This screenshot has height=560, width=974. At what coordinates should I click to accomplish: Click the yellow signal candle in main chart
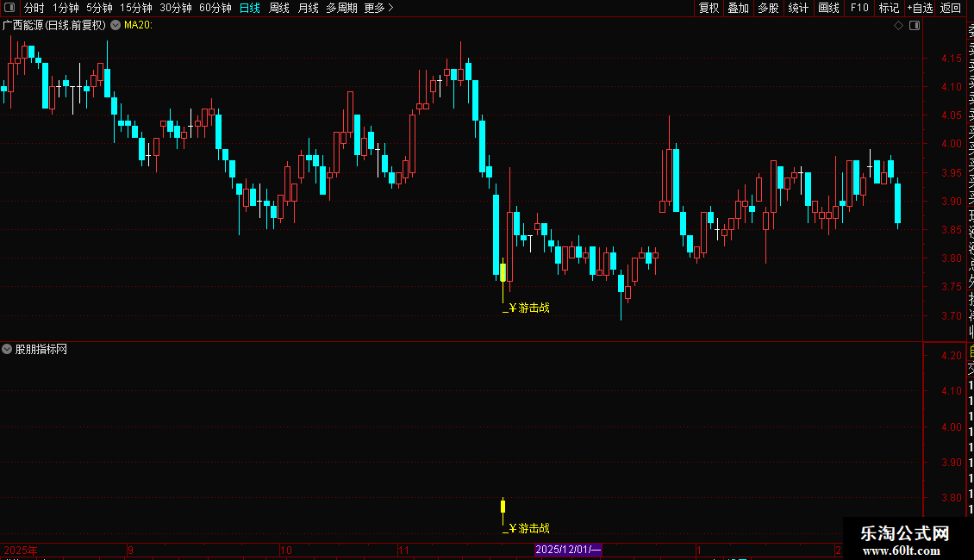503,272
